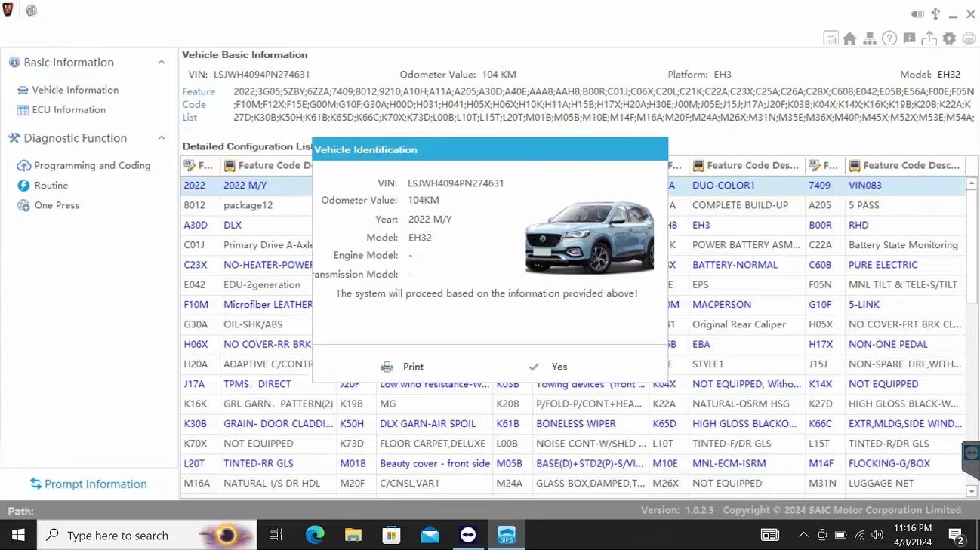Open Vehicle Information in sidebar

tap(75, 90)
